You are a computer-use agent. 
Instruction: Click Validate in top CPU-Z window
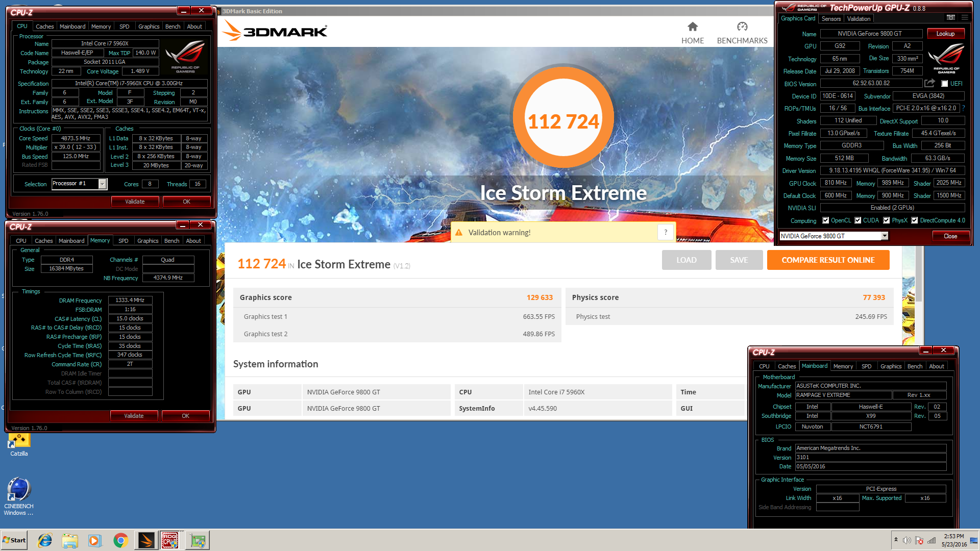(135, 202)
